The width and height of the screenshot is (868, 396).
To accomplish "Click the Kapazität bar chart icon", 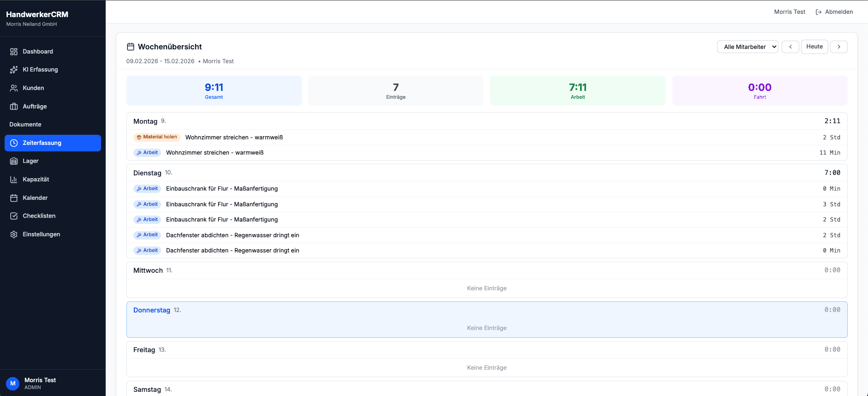I will point(14,180).
